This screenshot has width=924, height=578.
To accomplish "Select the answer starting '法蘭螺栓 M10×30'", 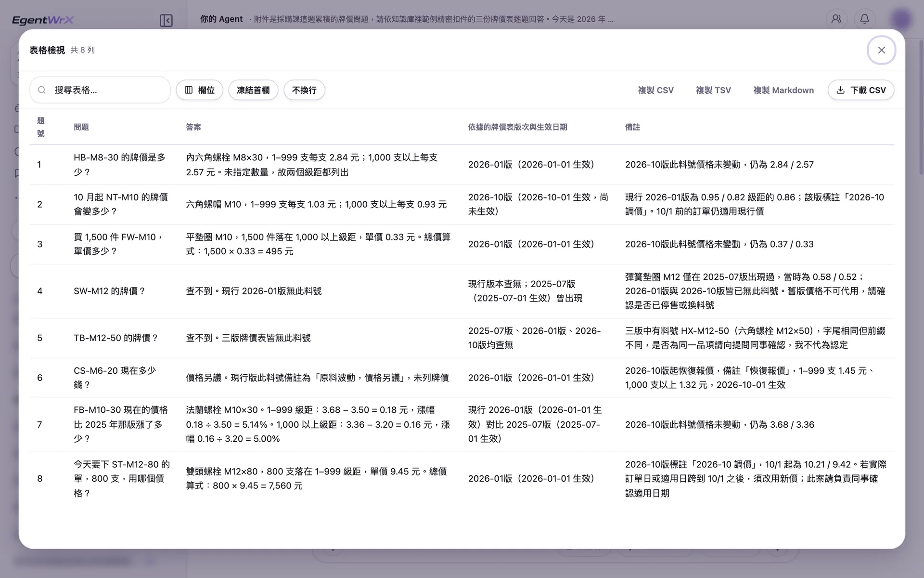I will click(319, 424).
